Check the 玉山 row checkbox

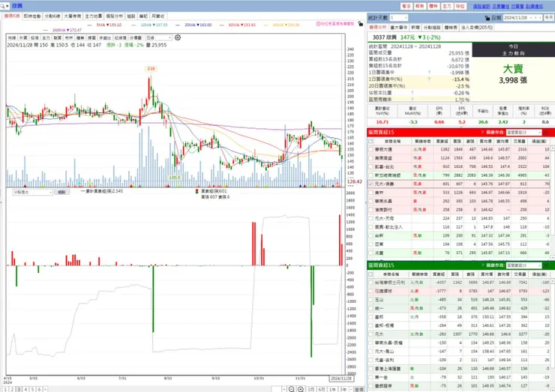point(370,300)
